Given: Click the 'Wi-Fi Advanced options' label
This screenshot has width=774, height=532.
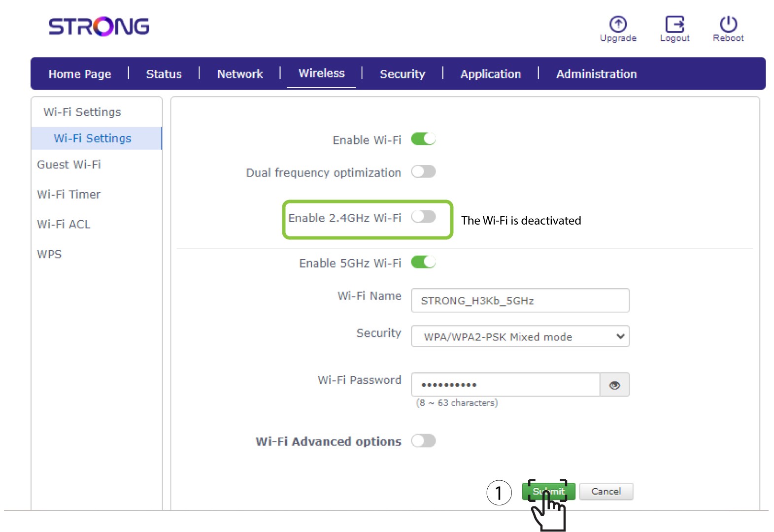Looking at the screenshot, I should point(328,441).
